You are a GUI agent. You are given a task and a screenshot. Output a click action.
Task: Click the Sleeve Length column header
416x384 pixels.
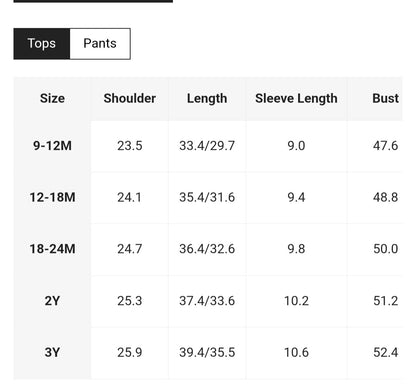(296, 99)
